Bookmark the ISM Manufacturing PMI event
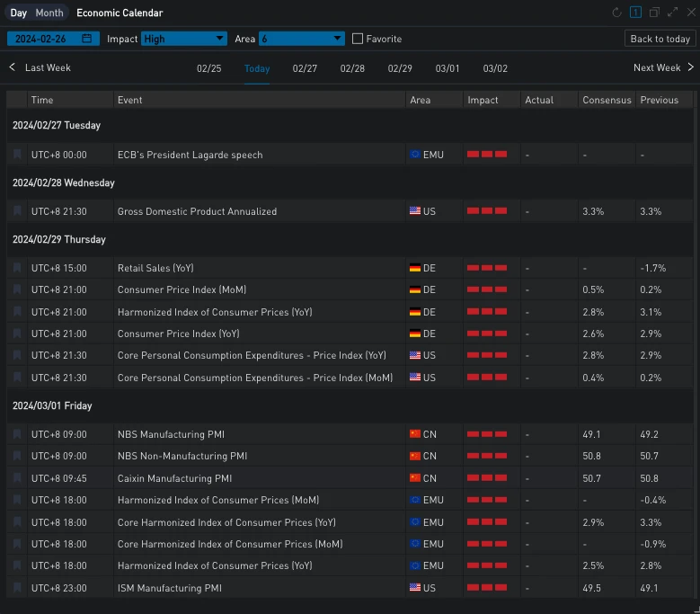The width and height of the screenshot is (700, 614). (x=17, y=588)
